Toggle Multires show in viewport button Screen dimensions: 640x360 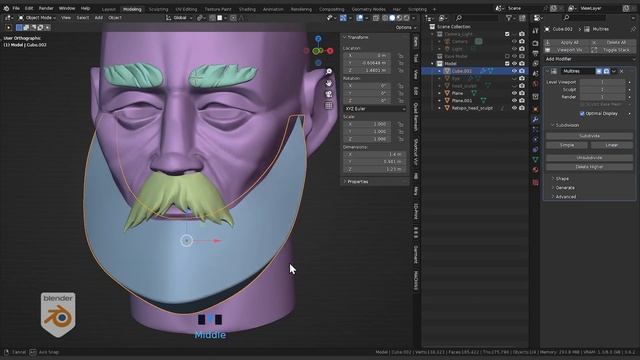pos(599,71)
